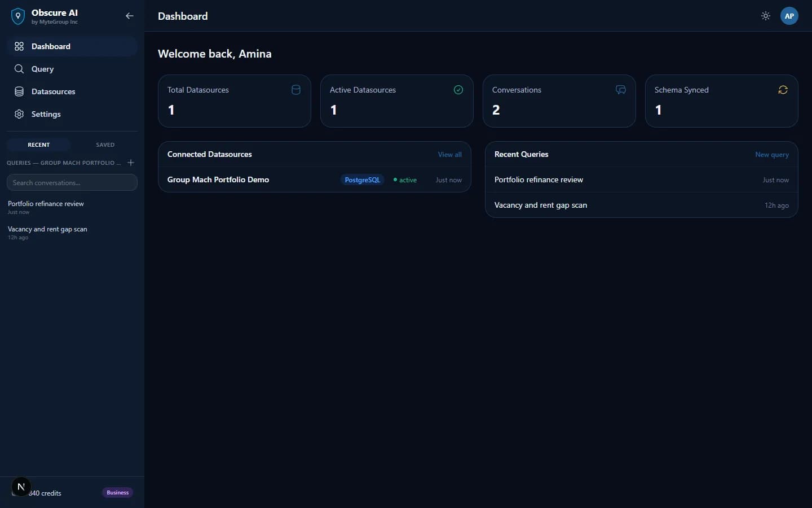This screenshot has width=812, height=508.
Task: Click the PostgreSQL badge
Action: tap(363, 180)
